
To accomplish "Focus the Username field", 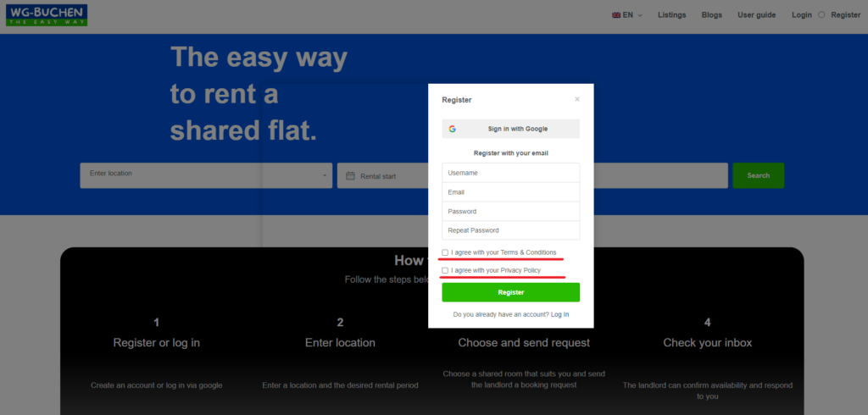I will pos(510,173).
